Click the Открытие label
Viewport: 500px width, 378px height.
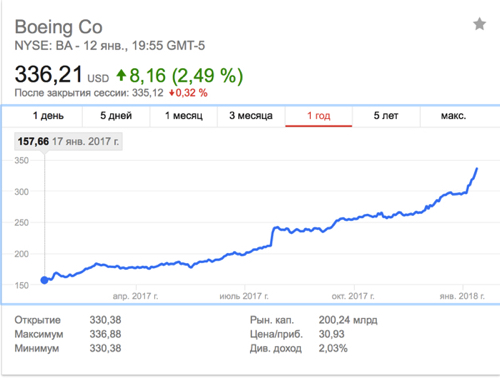pyautogui.click(x=38, y=320)
